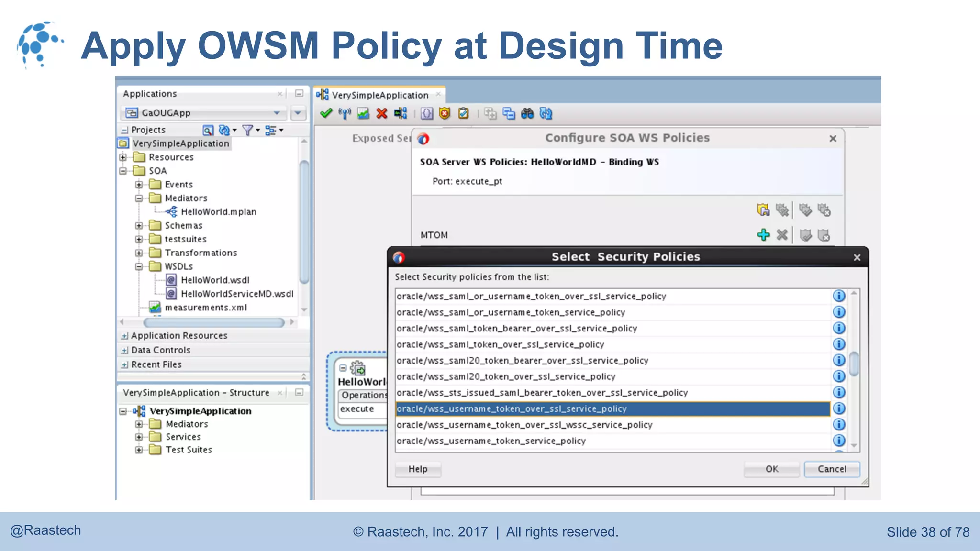This screenshot has height=551, width=980.
Task: Click the refresh arrows icon in editor toolbar
Action: [x=546, y=113]
